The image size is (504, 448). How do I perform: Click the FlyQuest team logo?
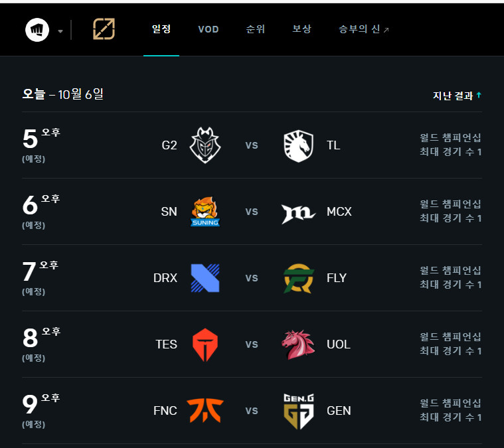point(298,278)
